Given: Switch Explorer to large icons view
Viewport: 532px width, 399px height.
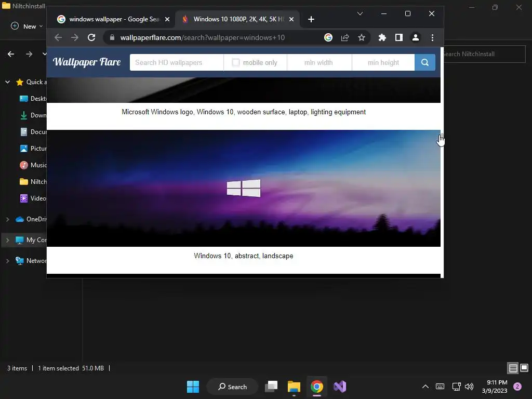Looking at the screenshot, I should [x=524, y=368].
